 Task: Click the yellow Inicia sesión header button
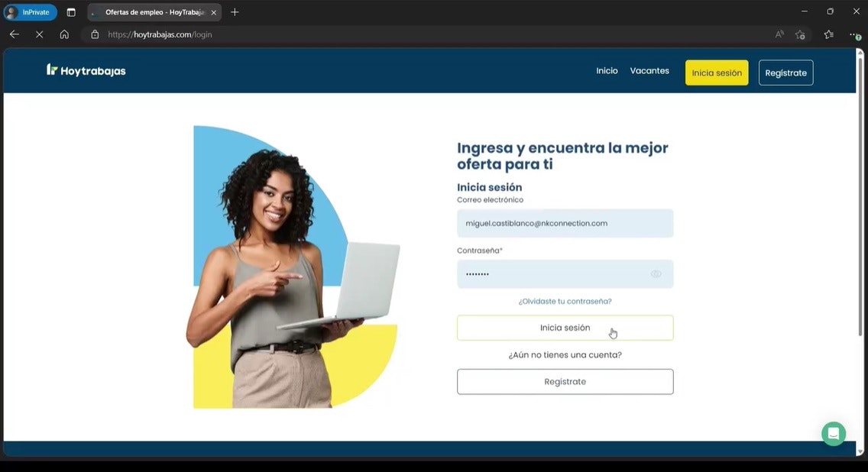click(716, 73)
